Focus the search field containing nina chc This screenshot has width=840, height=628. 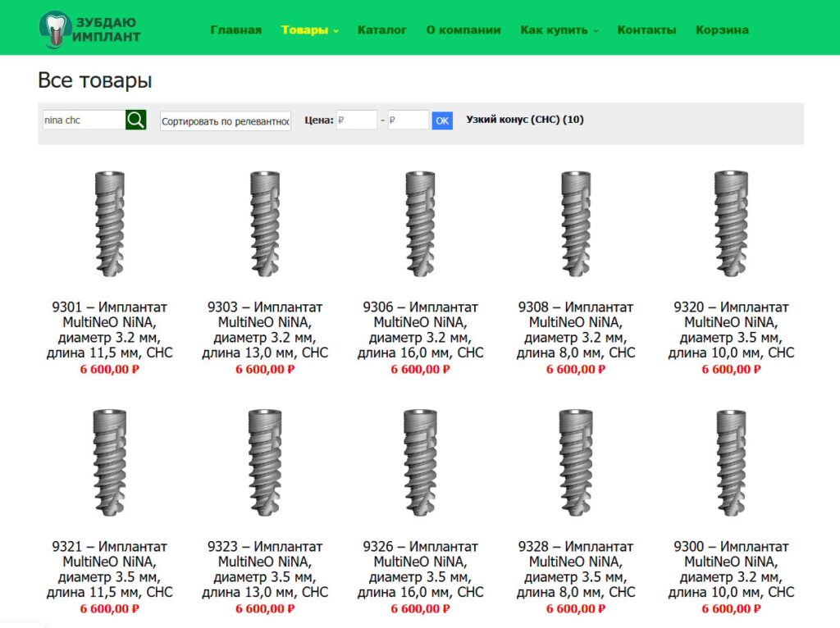(x=84, y=121)
